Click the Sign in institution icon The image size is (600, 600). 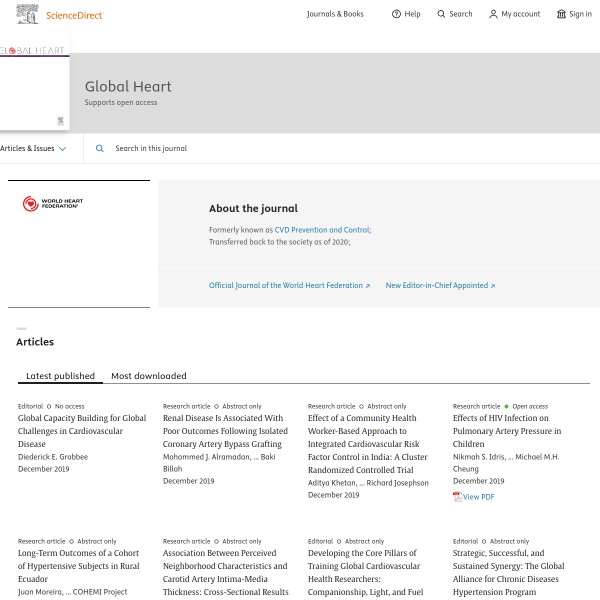561,14
